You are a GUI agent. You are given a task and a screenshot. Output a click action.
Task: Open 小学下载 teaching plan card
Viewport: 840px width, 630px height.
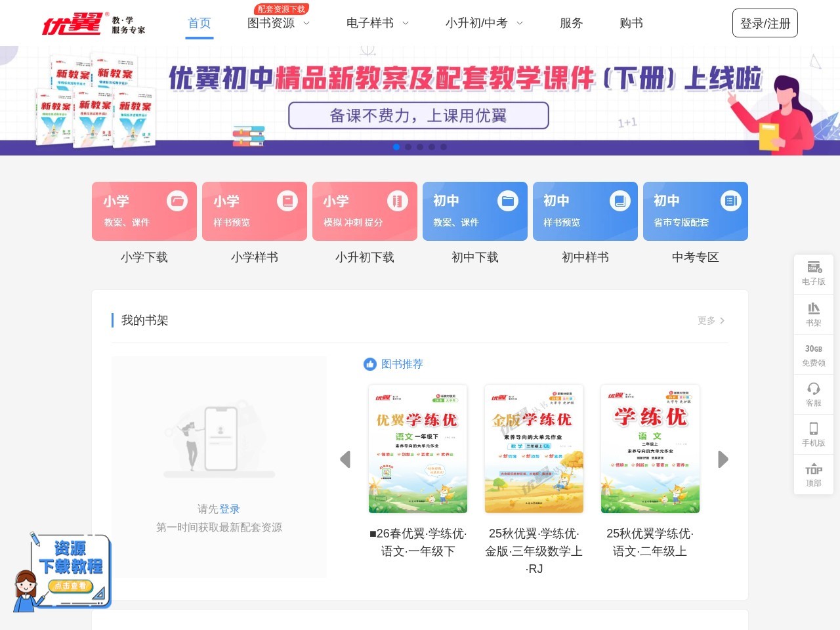coord(144,211)
